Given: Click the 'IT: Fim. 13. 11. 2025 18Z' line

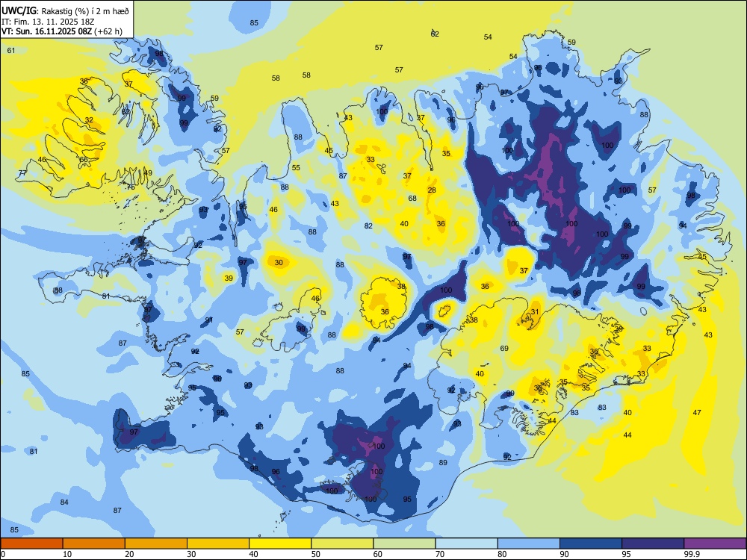Looking at the screenshot, I should [x=46, y=22].
